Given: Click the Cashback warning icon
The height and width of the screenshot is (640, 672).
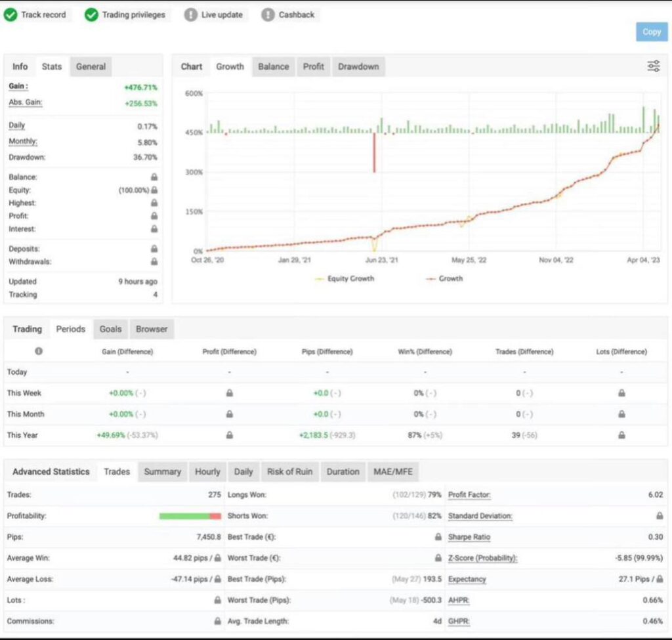Looking at the screenshot, I should point(268,14).
